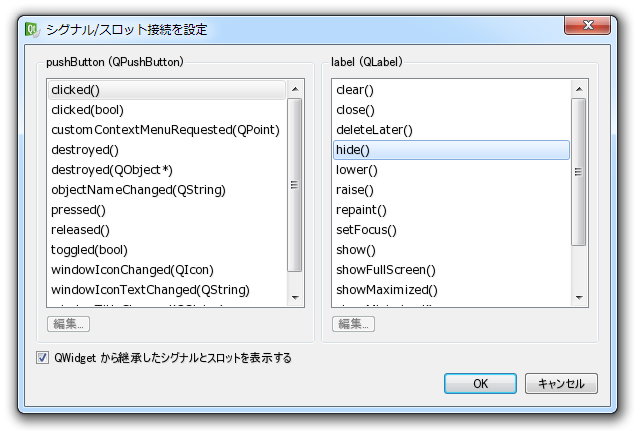Image resolution: width=640 pixels, height=431 pixels.
Task: Select the showMaximized() slot
Action: 451,290
